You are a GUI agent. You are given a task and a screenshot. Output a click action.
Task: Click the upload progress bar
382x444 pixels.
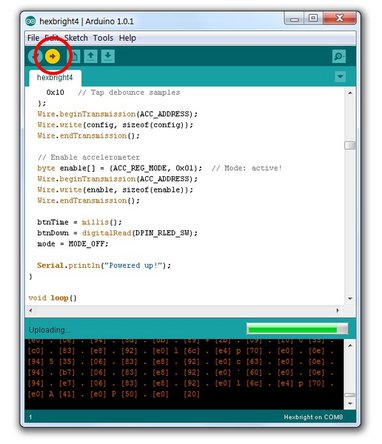pyautogui.click(x=297, y=329)
